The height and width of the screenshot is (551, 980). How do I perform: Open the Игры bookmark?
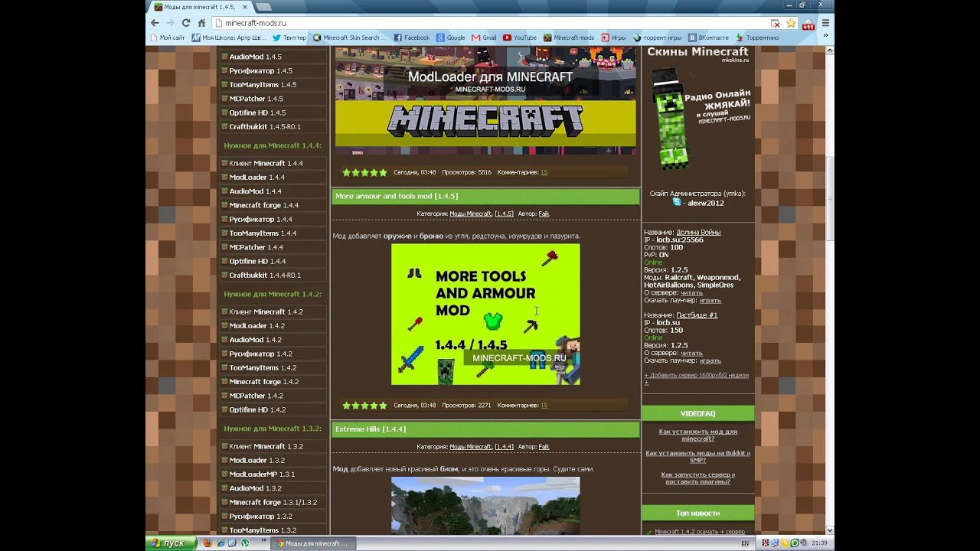click(x=614, y=37)
